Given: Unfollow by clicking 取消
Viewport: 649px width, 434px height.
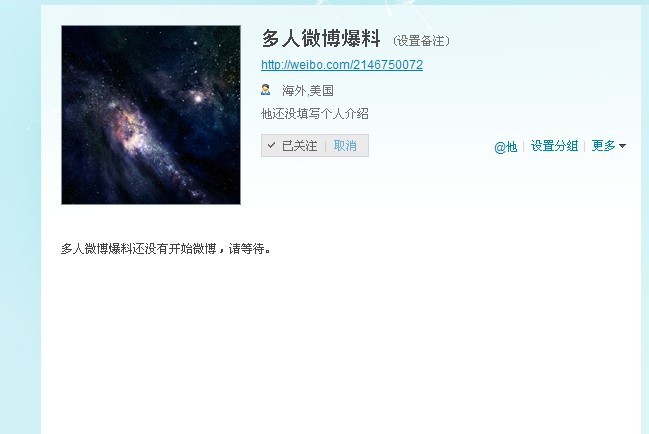Looking at the screenshot, I should 345,146.
